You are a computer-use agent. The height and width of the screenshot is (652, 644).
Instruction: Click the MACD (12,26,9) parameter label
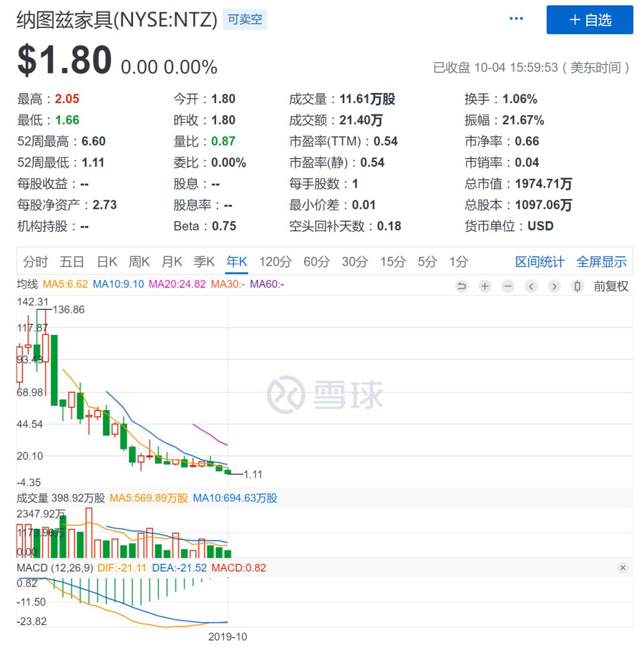coord(55,568)
